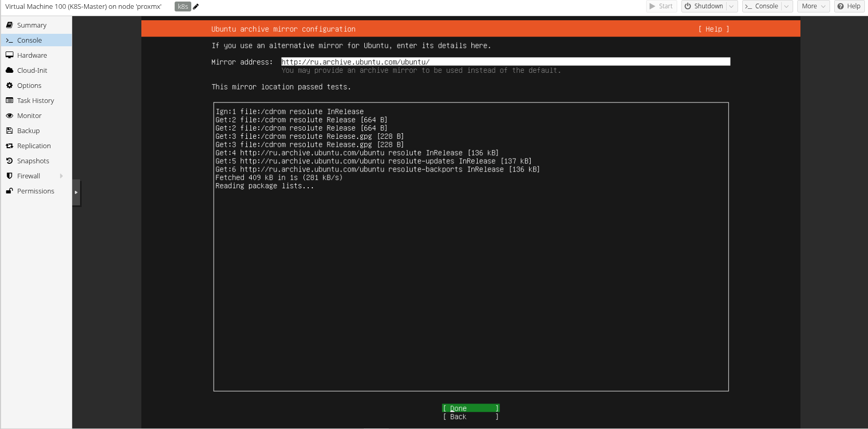Screen dimensions: 868x429
Task: Click the Backup floppy disk icon
Action: pyautogui.click(x=9, y=131)
